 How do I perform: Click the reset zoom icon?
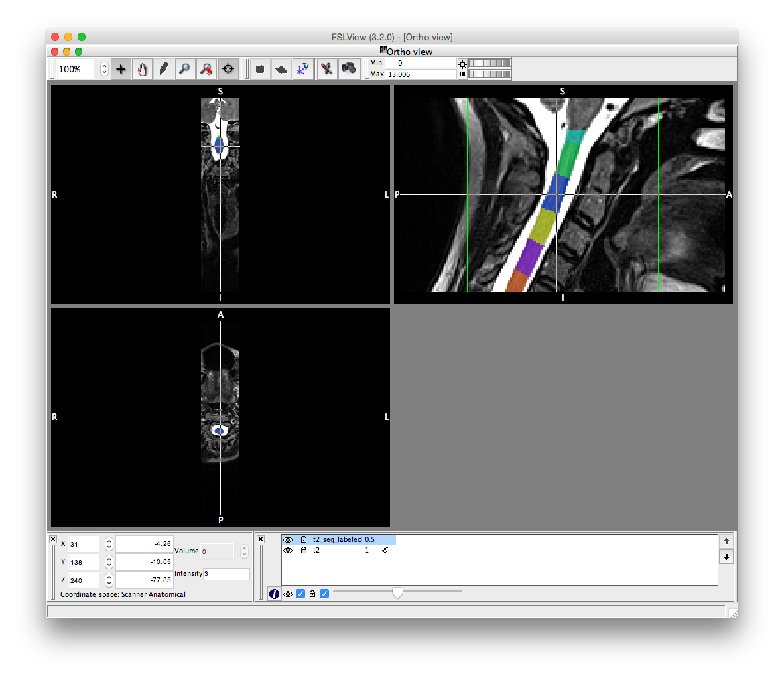coord(207,69)
